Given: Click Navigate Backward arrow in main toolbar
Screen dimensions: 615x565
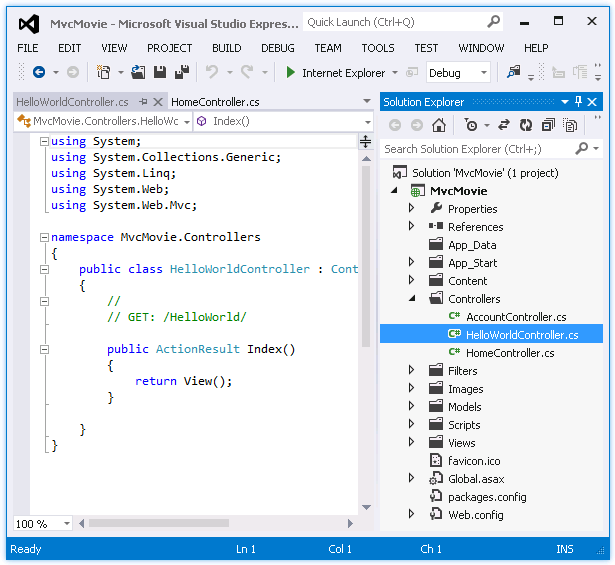Looking at the screenshot, I should pos(39,72).
